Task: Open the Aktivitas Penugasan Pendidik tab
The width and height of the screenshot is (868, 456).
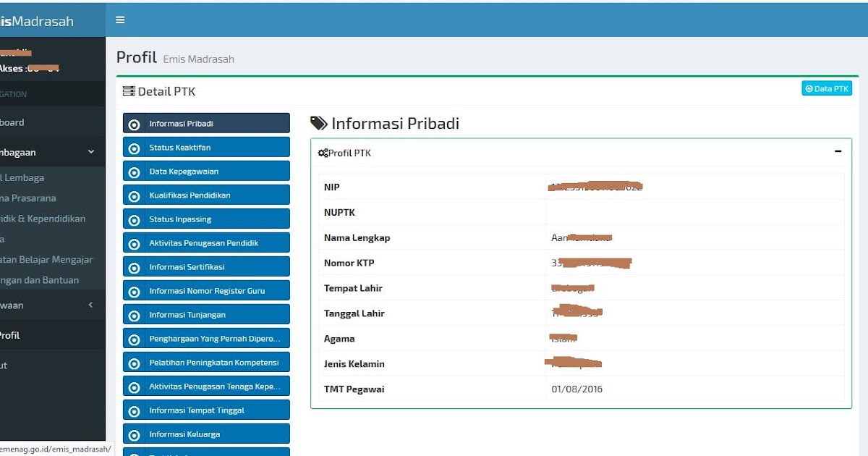Action: (206, 243)
